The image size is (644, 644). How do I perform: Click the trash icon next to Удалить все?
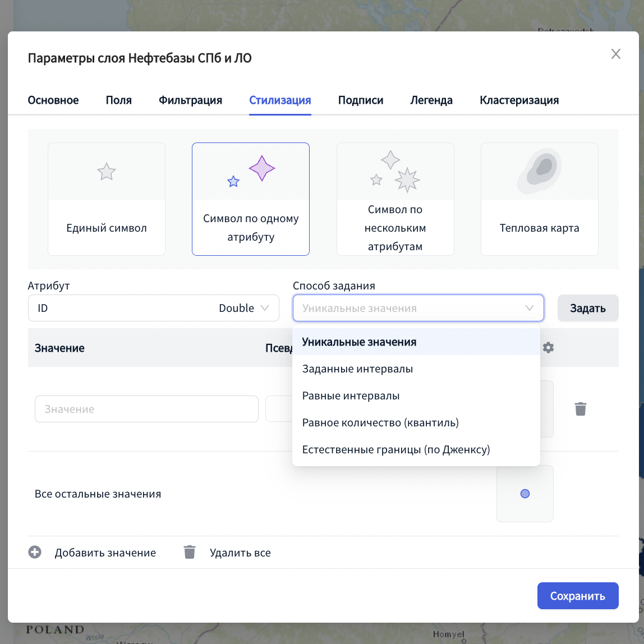tap(190, 553)
